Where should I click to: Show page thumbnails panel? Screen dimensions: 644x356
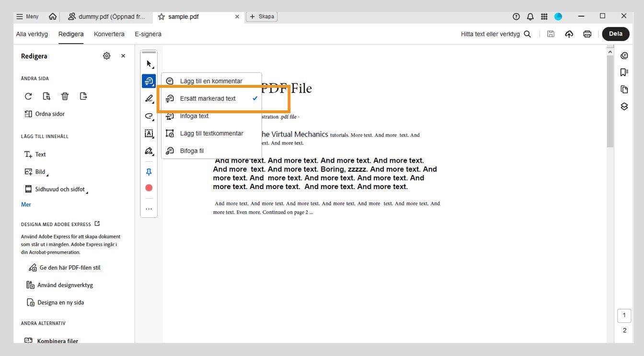624,89
